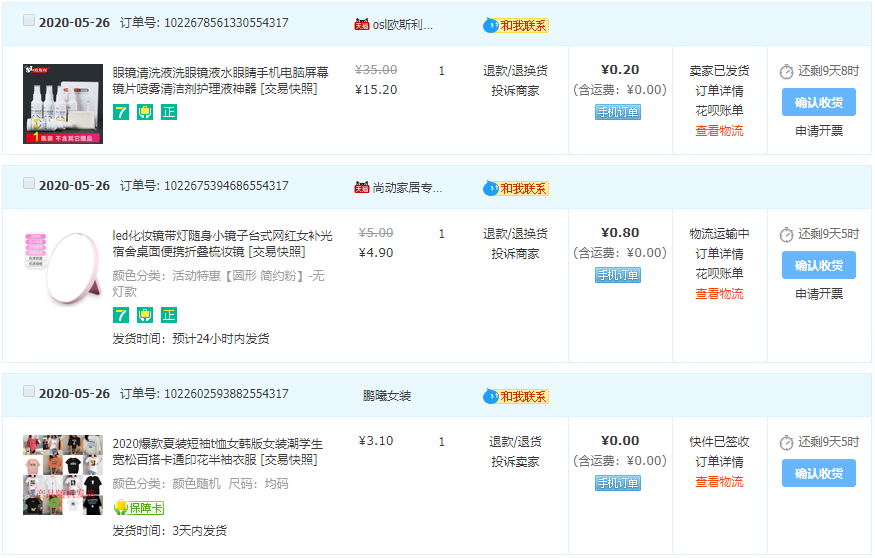875x558 pixels.
Task: Click Tmall icon beside 尚动家居 shop name
Action: click(x=361, y=187)
